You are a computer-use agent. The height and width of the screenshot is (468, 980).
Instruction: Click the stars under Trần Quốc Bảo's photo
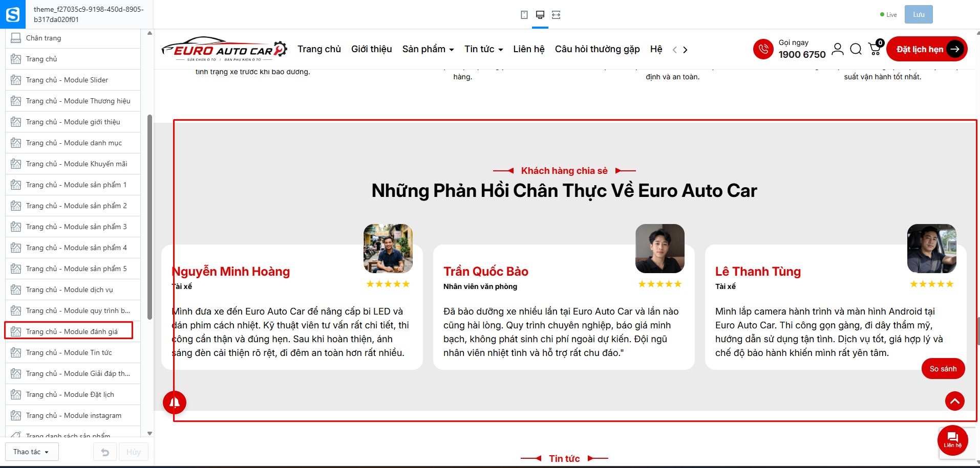pyautogui.click(x=660, y=284)
